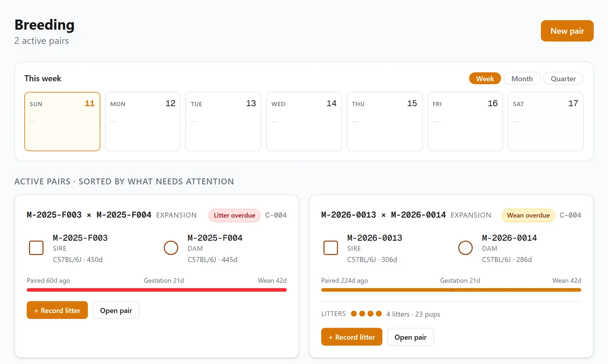Click cage label C-004 on Litter overdue card

pos(276,215)
